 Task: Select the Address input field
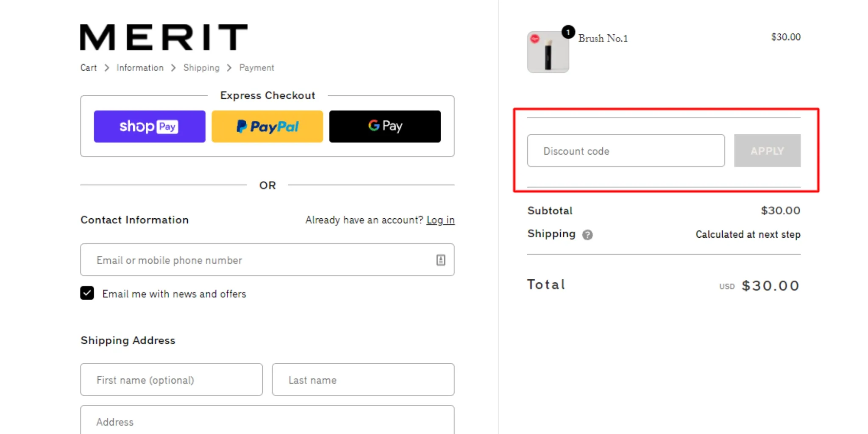pyautogui.click(x=267, y=421)
